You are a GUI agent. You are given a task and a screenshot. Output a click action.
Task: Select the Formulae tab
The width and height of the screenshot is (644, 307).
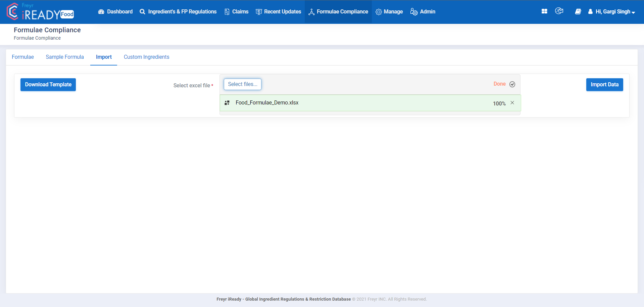[x=22, y=57]
